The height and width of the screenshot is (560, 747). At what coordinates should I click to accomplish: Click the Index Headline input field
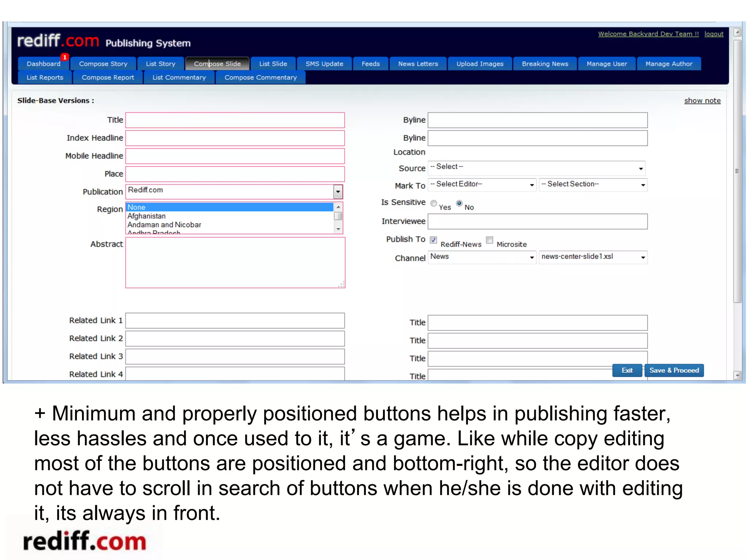(x=235, y=138)
